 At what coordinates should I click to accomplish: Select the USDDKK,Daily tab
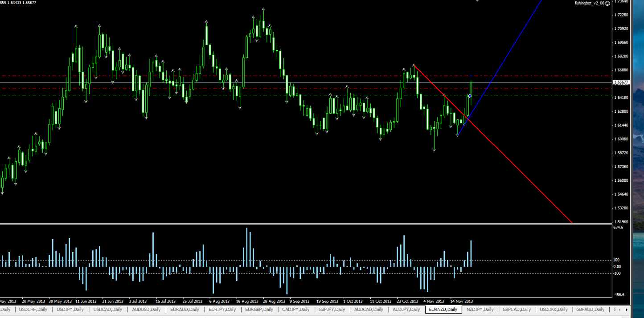[x=554, y=310]
